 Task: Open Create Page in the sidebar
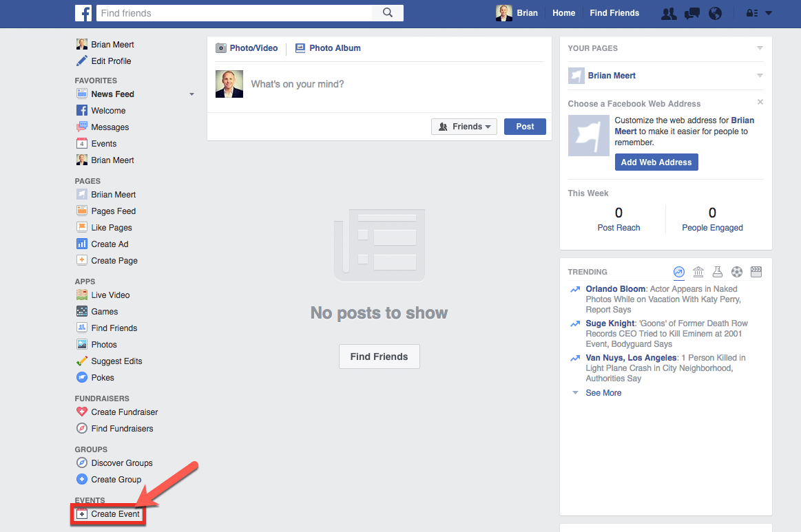pyautogui.click(x=114, y=260)
